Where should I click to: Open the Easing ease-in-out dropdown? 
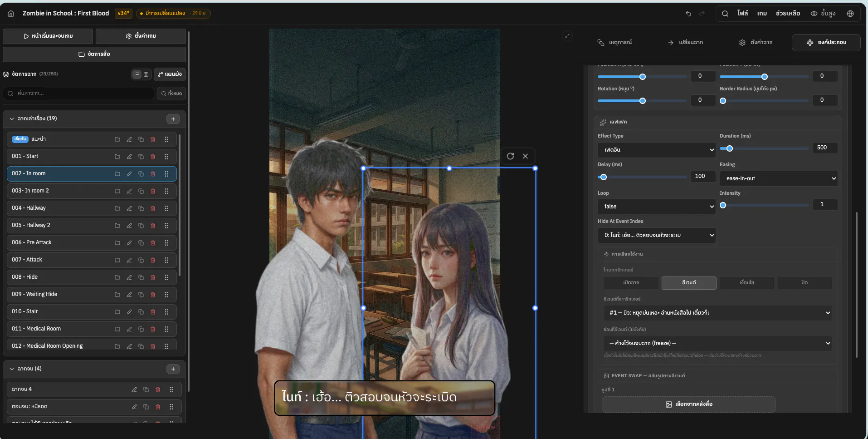(779, 178)
